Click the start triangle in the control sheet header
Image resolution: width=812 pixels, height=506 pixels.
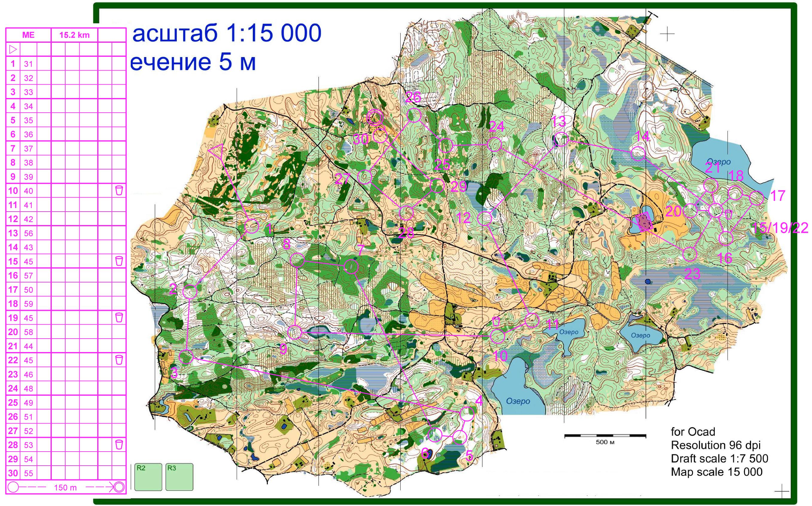pos(13,50)
